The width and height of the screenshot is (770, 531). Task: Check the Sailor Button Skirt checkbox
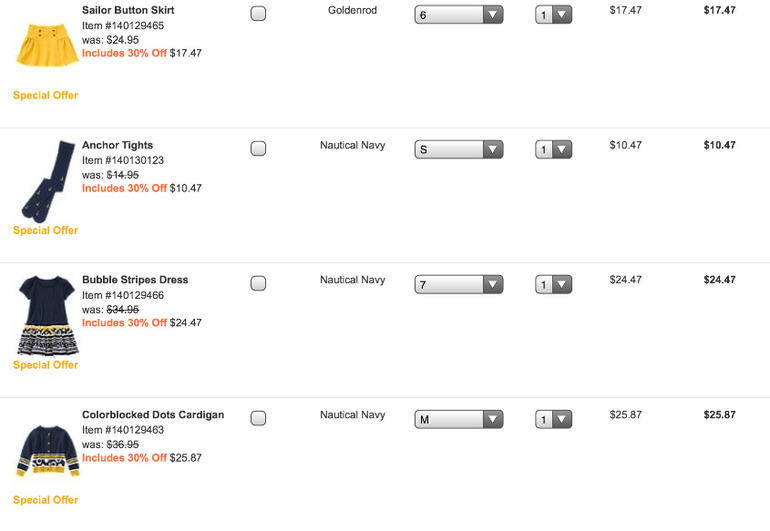click(x=258, y=14)
